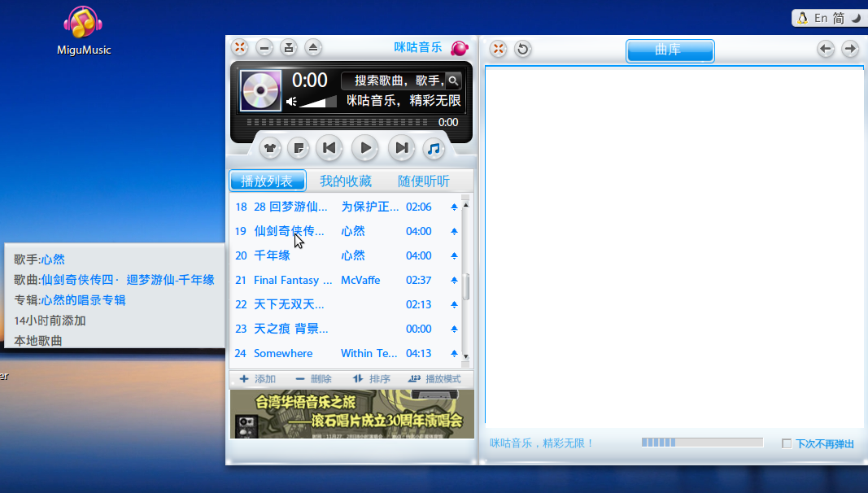Click the desktop lyrics button beside the skin icon
This screenshot has width=868, height=493.
(x=299, y=148)
